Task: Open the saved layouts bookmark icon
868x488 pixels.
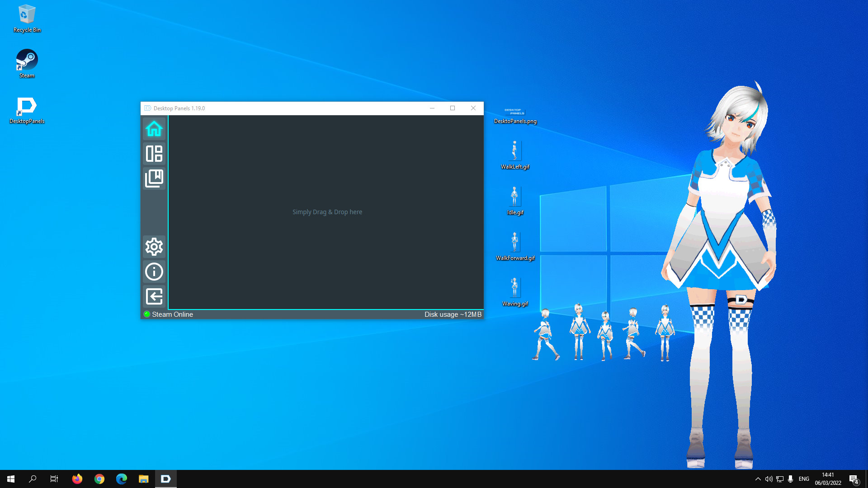Action: coord(154,178)
